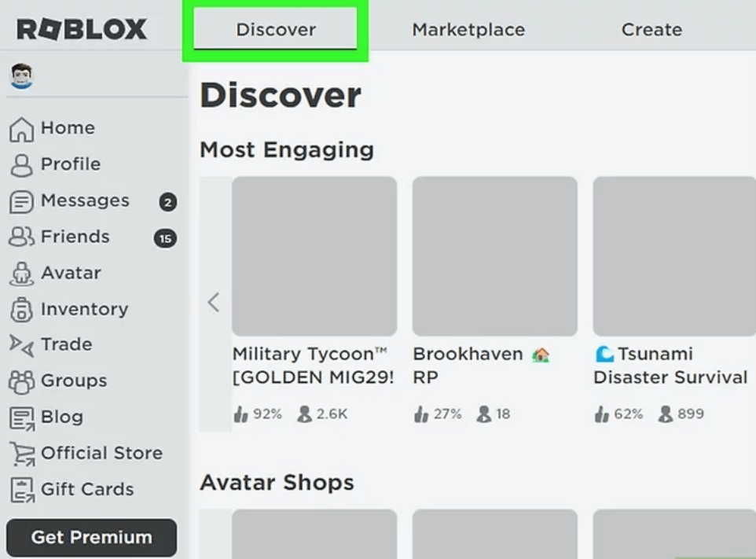Select the Groups icon in sidebar
Image resolution: width=756 pixels, height=559 pixels.
21,382
